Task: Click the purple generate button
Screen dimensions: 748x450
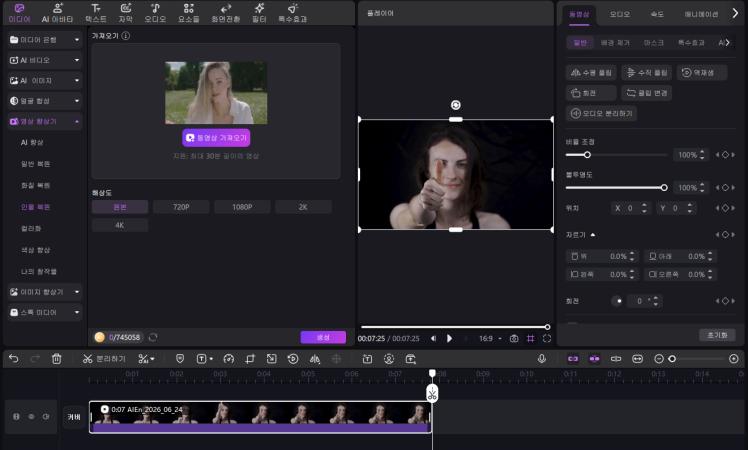Action: pos(323,337)
